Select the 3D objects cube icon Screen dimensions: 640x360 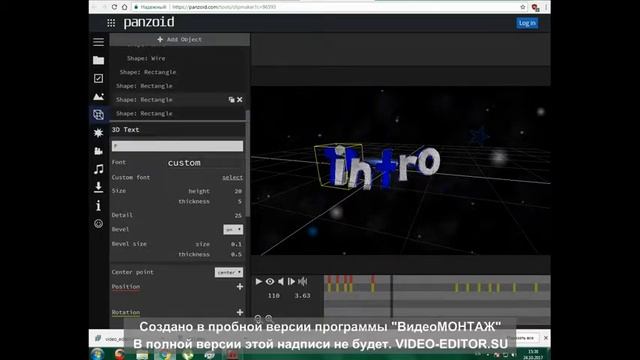(x=98, y=115)
